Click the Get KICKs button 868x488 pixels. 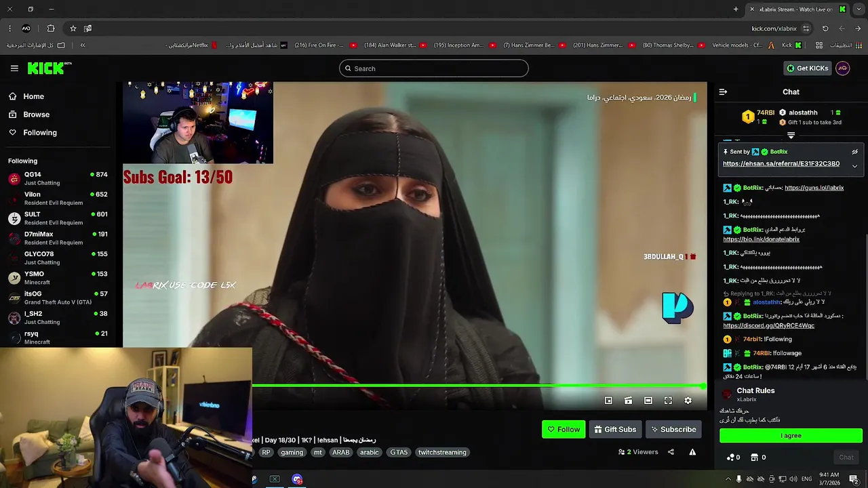coord(807,68)
